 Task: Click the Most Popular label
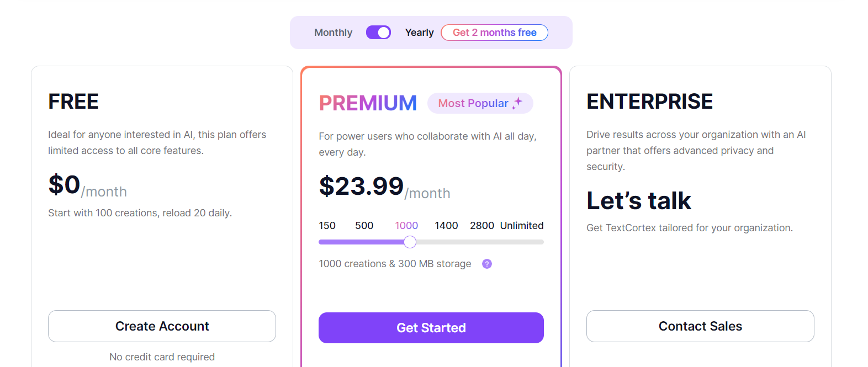click(473, 103)
